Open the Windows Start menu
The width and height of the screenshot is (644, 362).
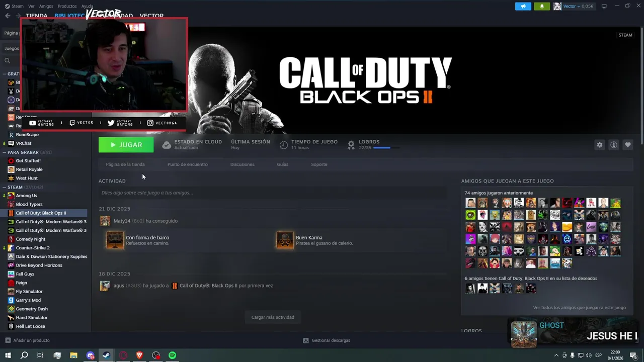tap(8, 355)
